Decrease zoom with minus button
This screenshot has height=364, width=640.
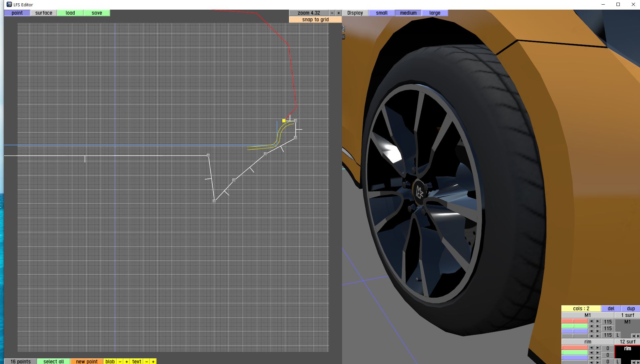(332, 13)
